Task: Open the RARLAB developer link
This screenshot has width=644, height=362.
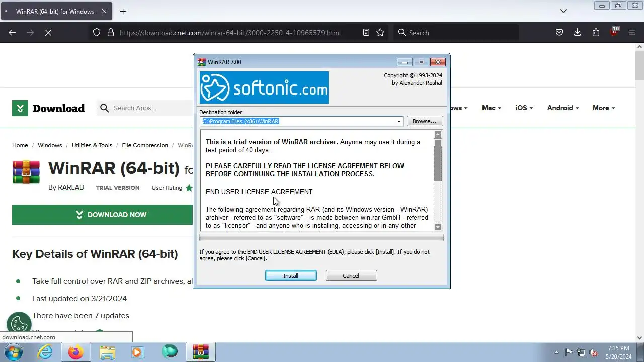Action: point(71,188)
